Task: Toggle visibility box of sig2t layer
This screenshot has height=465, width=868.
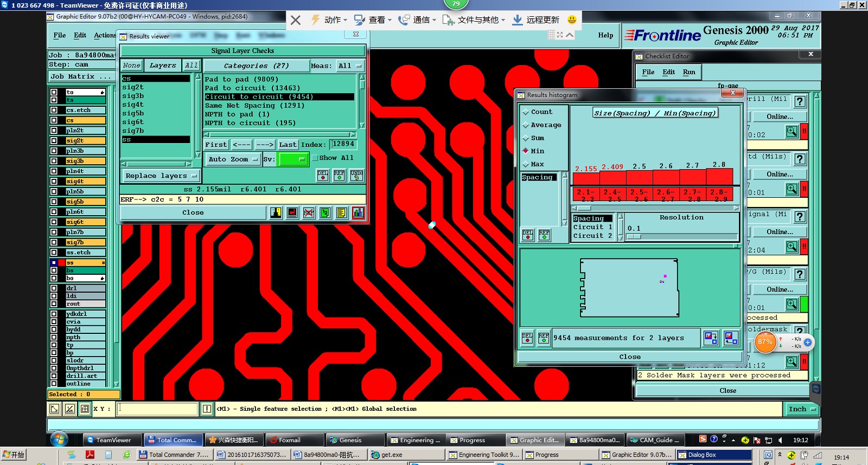Action: tap(54, 141)
